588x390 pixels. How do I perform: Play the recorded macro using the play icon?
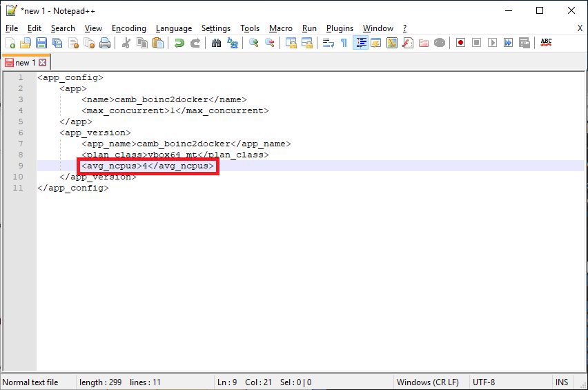point(492,43)
